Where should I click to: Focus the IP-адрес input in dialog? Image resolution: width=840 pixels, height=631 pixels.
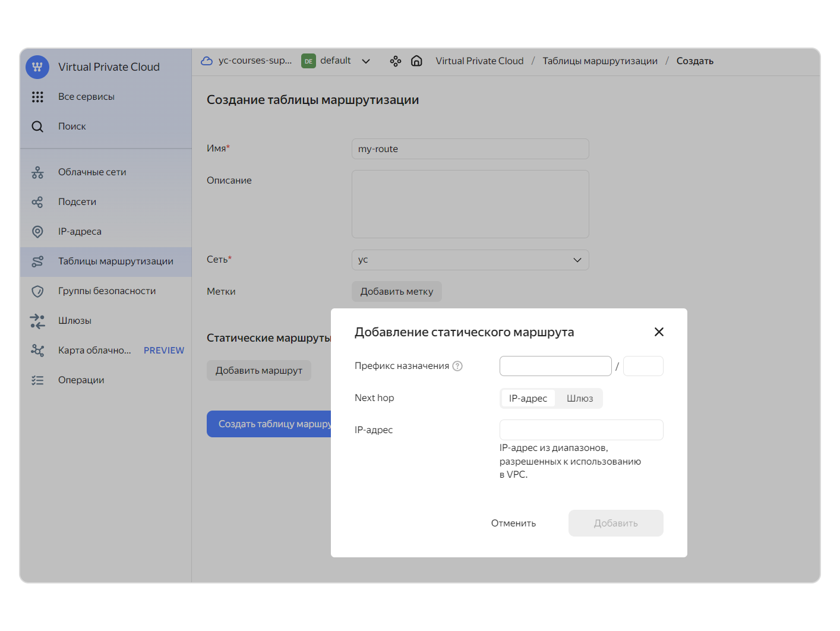(x=582, y=430)
